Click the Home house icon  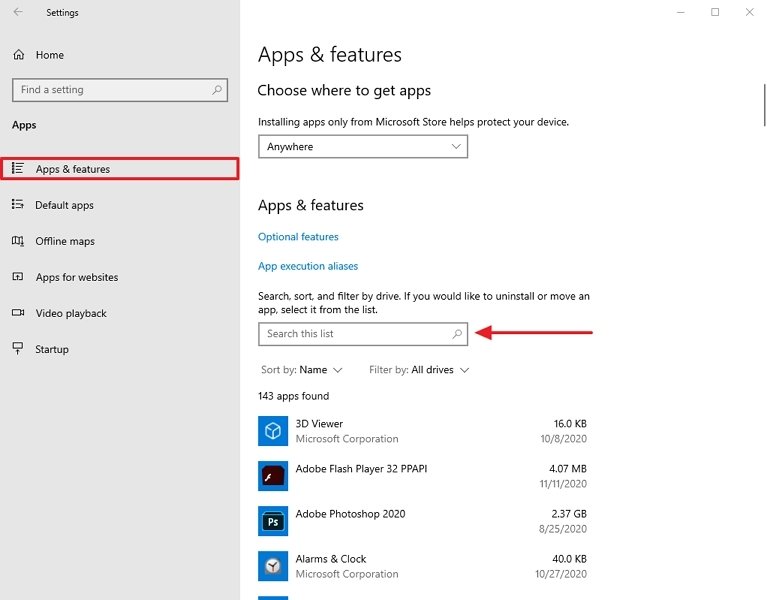coord(19,55)
